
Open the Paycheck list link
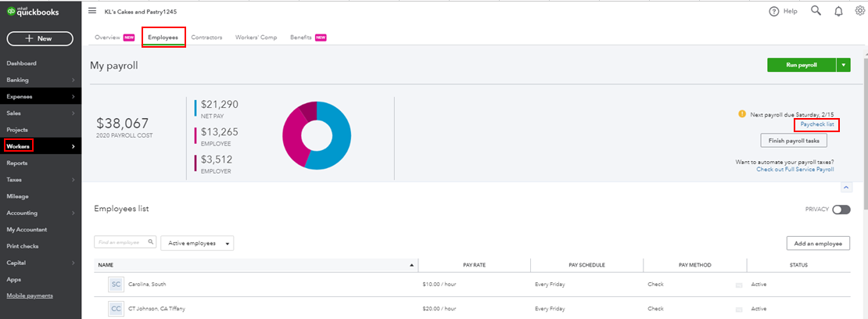click(x=817, y=125)
